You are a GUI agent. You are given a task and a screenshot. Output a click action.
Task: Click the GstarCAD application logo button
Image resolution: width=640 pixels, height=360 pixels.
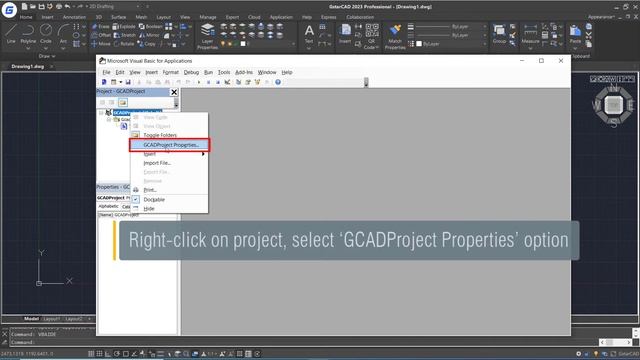9,9
